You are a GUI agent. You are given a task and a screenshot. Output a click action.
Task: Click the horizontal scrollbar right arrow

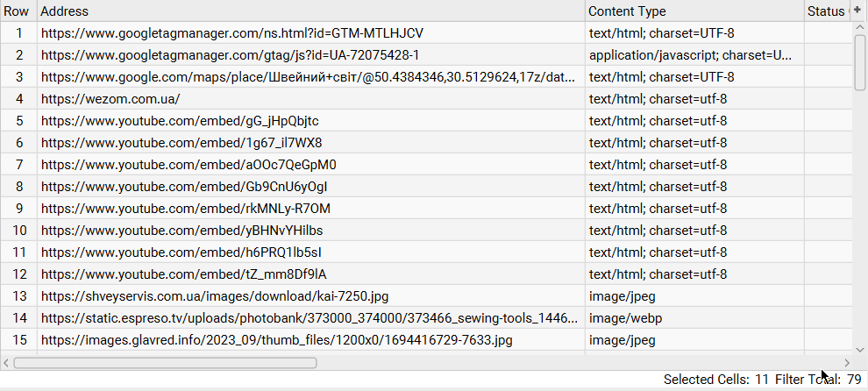tap(847, 362)
